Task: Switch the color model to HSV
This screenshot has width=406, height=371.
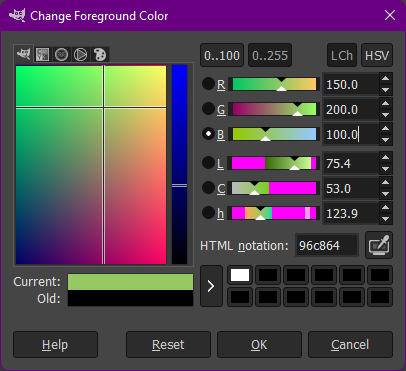Action: pos(377,55)
